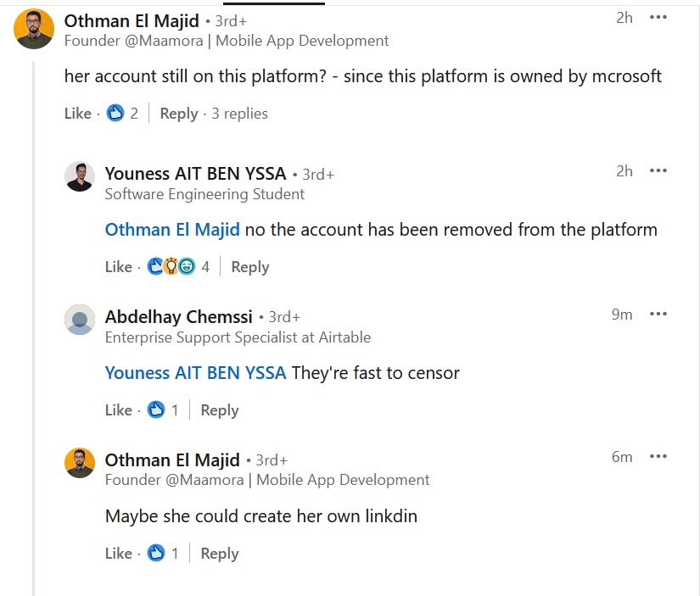This screenshot has width=700, height=596.
Task: Open three-dot menu on Youness's comment
Action: click(658, 171)
